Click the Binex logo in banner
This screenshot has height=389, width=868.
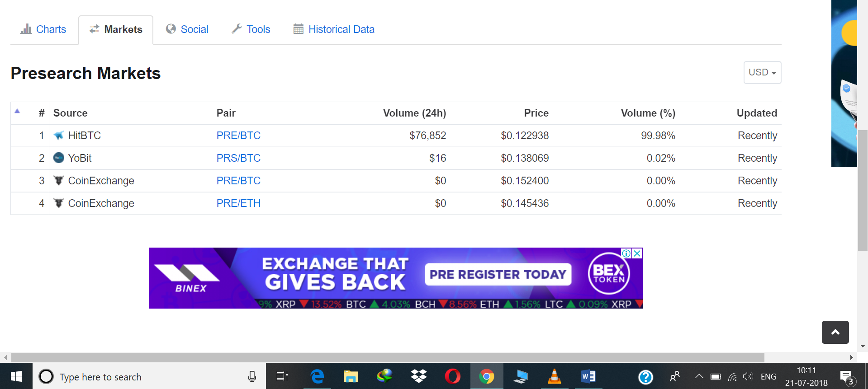click(x=187, y=278)
